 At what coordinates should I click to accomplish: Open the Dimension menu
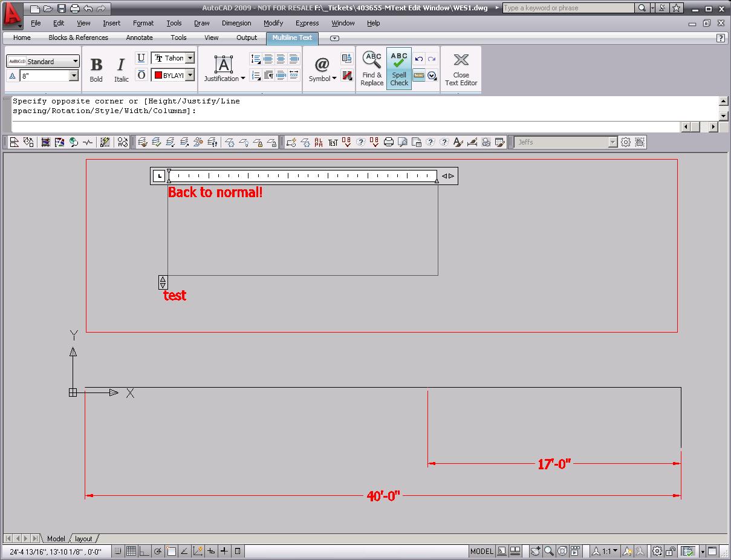236,23
